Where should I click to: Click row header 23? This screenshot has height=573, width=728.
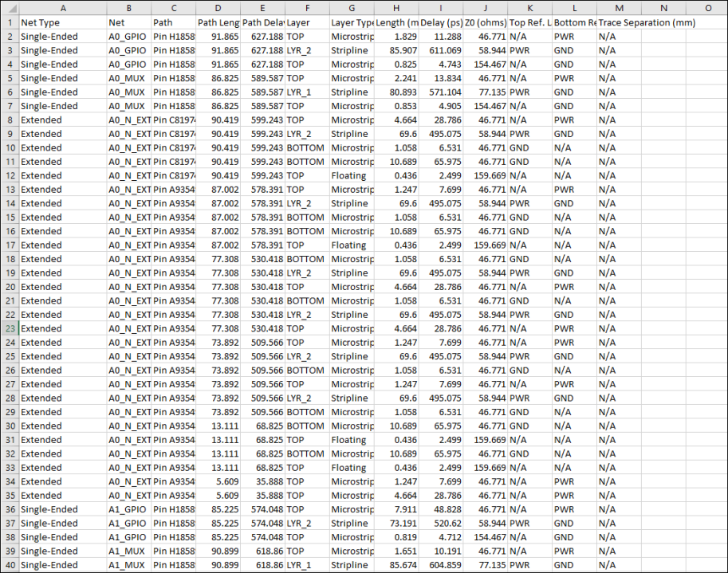pos(9,328)
